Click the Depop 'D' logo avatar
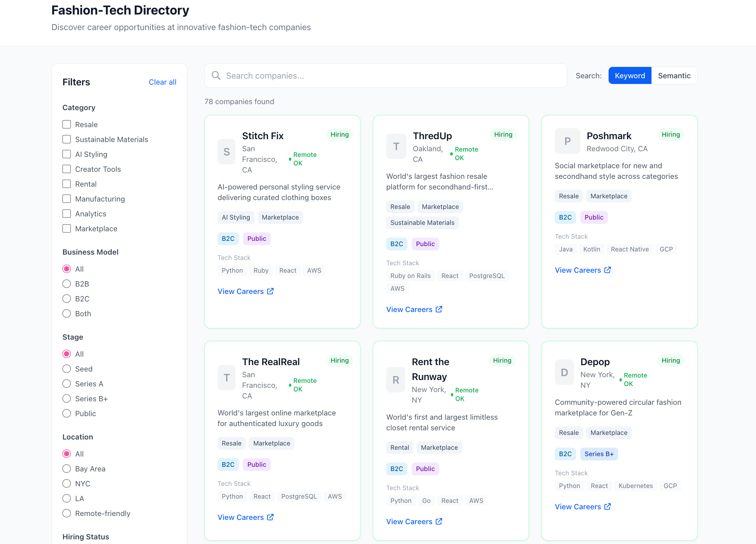This screenshot has height=544, width=756. point(564,372)
